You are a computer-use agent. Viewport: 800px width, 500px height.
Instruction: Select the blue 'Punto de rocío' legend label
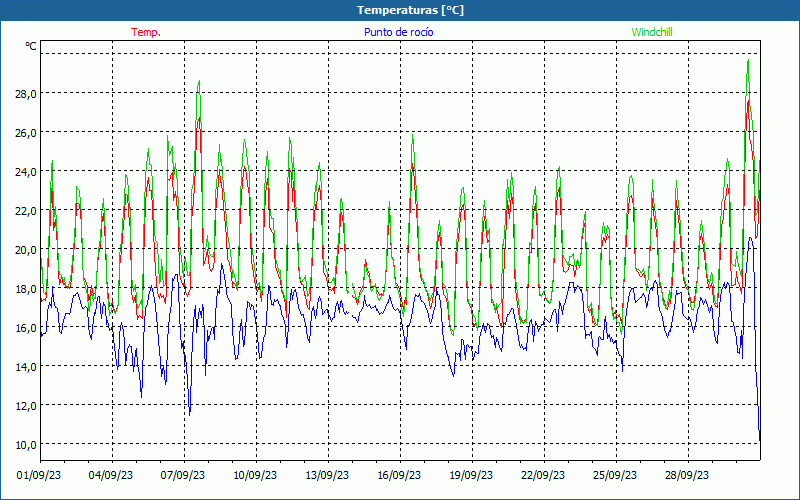click(x=398, y=32)
